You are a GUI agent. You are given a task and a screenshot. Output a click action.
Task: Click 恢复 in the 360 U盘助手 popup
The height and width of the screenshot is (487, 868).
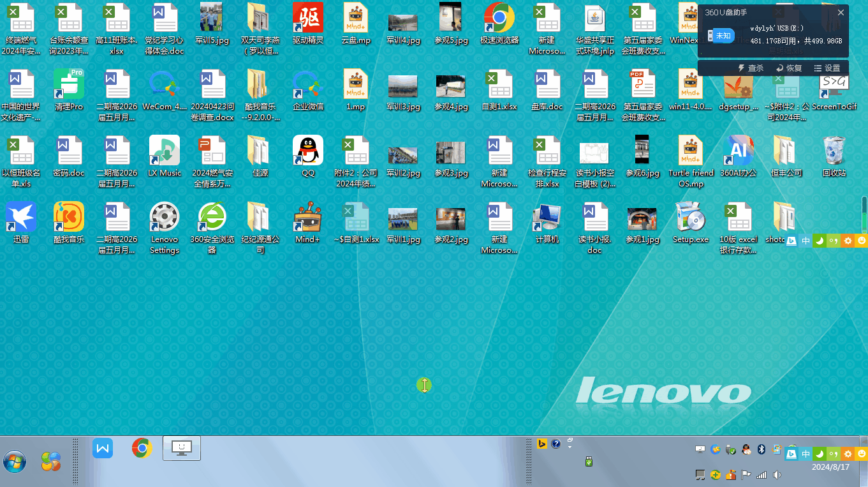coord(789,68)
